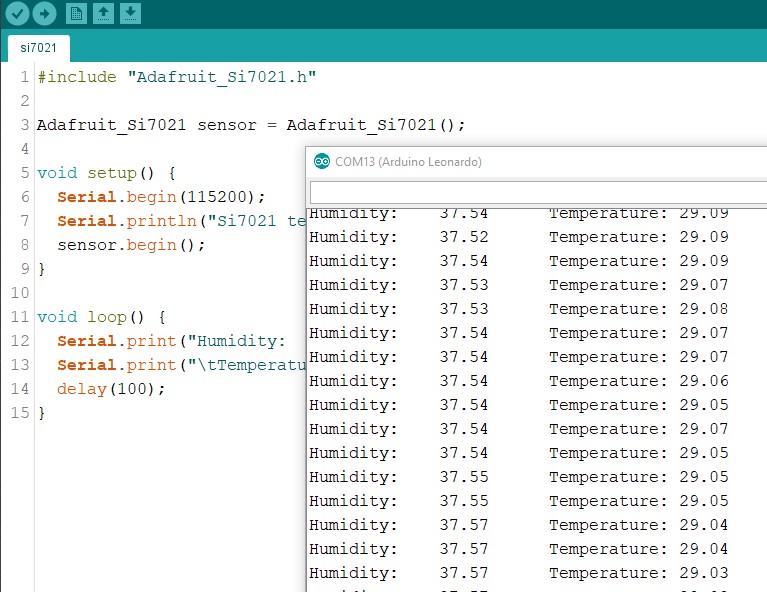Image resolution: width=767 pixels, height=592 pixels.
Task: Click the serial output row with temperature 29.06
Action: pos(519,381)
